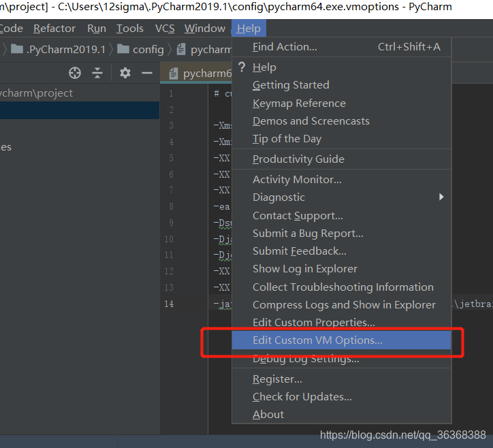Open the Refactor menu
Image resolution: width=493 pixels, height=448 pixels.
[x=54, y=29]
